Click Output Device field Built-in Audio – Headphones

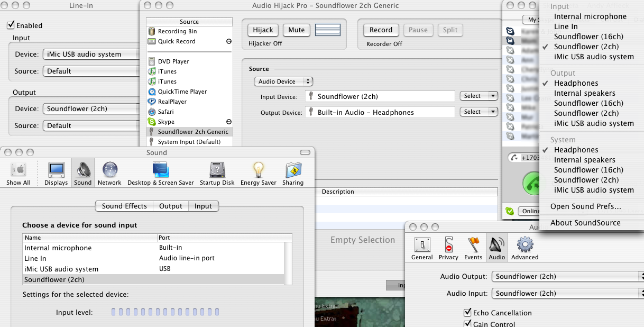click(x=380, y=112)
